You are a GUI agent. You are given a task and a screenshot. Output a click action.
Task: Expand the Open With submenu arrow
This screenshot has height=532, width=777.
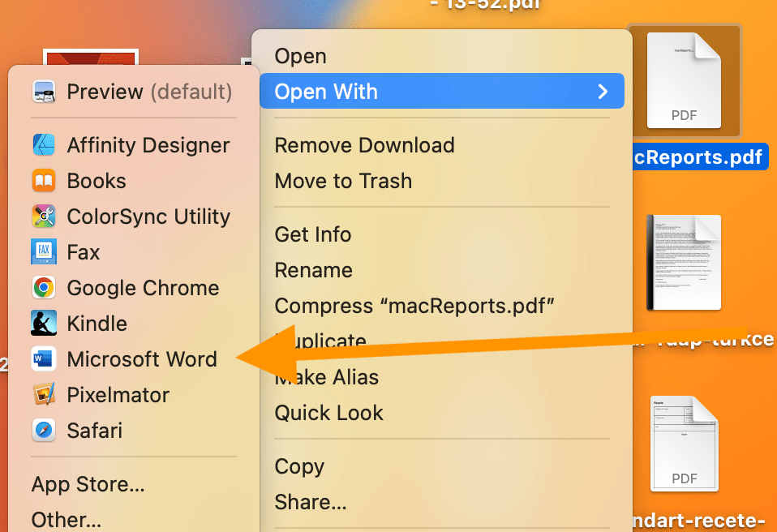tap(603, 92)
